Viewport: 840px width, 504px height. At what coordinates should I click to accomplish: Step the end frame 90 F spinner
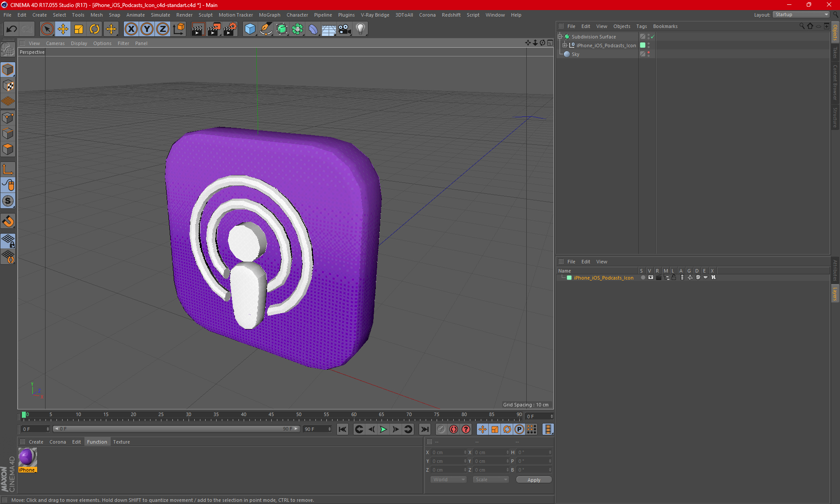pos(329,429)
